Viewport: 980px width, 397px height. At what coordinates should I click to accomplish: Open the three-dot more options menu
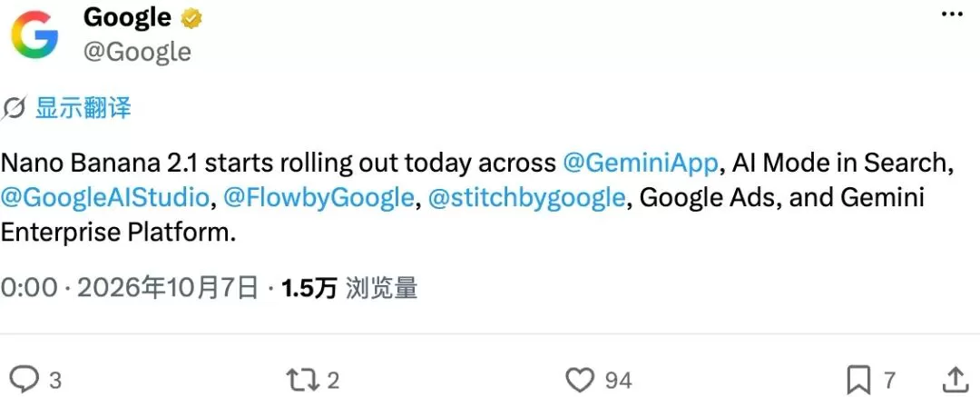[x=953, y=15]
